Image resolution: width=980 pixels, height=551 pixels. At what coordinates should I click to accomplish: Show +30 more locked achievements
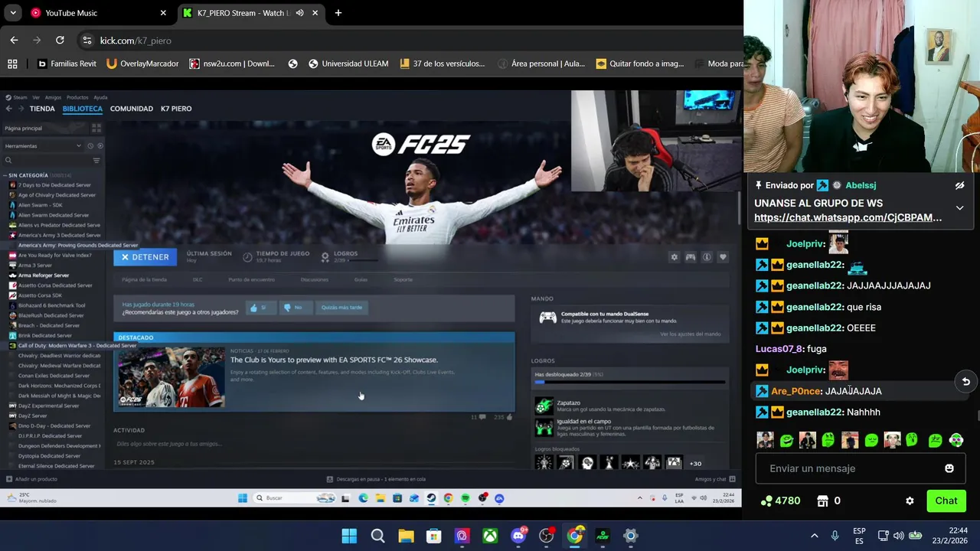point(695,463)
